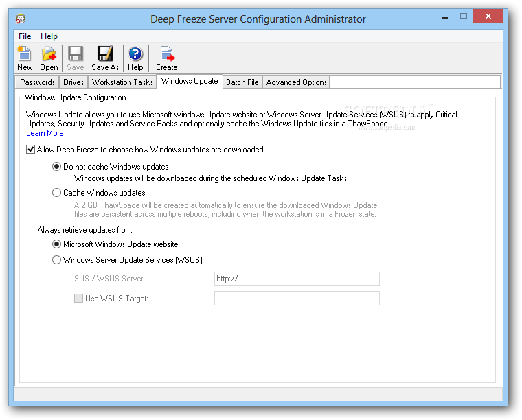Follow the Learn More link
522x420 pixels.
[x=45, y=133]
